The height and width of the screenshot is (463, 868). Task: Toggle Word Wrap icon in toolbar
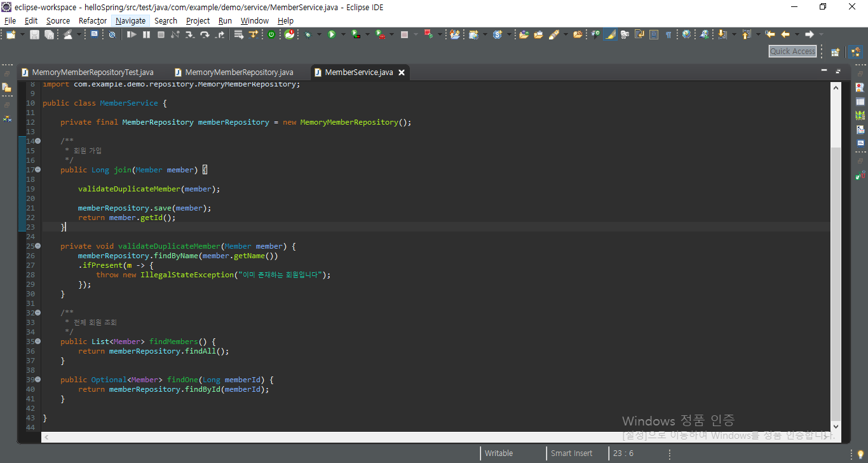point(639,34)
